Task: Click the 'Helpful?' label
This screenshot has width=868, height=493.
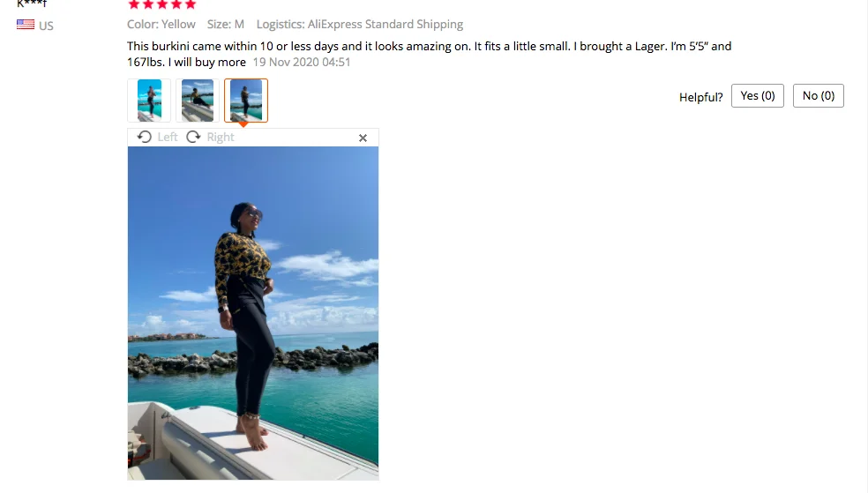Action: point(700,97)
